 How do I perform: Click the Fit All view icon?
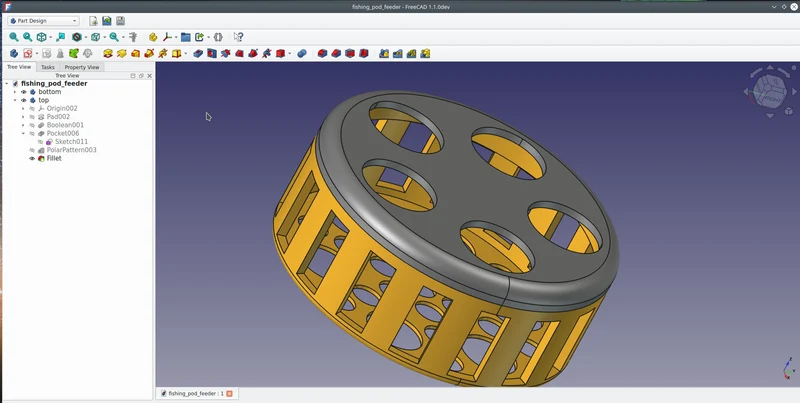pos(14,37)
